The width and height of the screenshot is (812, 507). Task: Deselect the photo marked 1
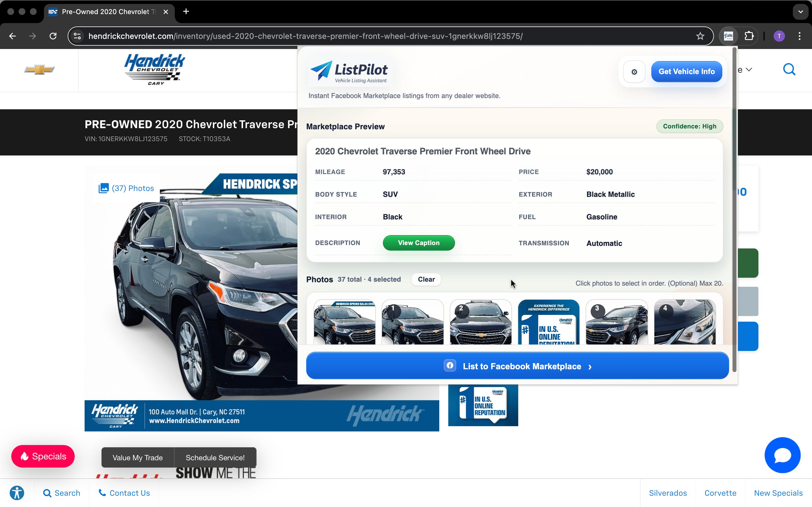click(412, 322)
